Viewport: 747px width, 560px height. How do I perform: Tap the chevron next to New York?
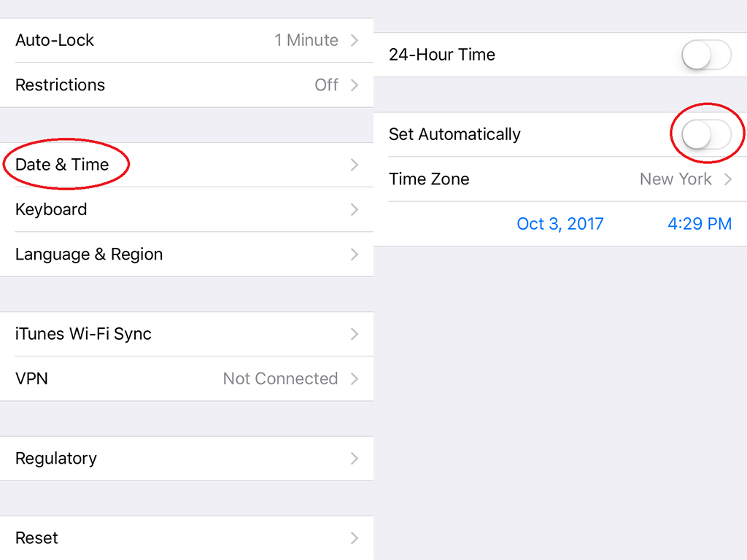pos(727,179)
